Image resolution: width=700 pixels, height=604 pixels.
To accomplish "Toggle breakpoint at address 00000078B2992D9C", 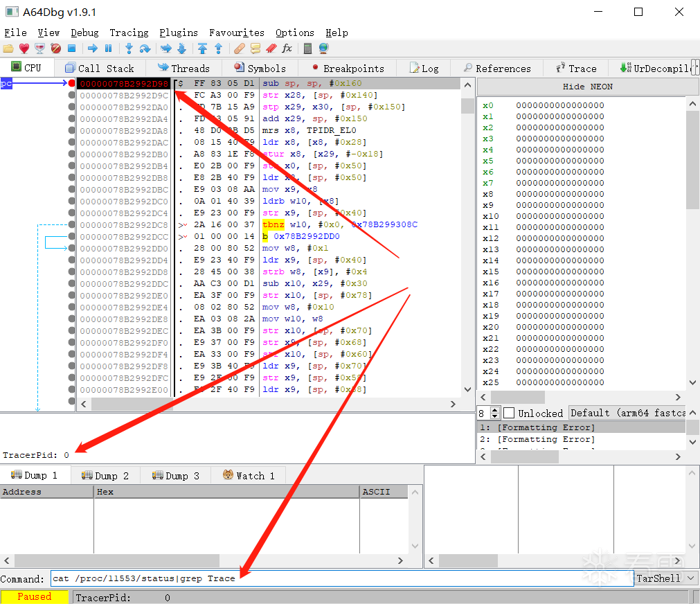I will click(x=71, y=95).
